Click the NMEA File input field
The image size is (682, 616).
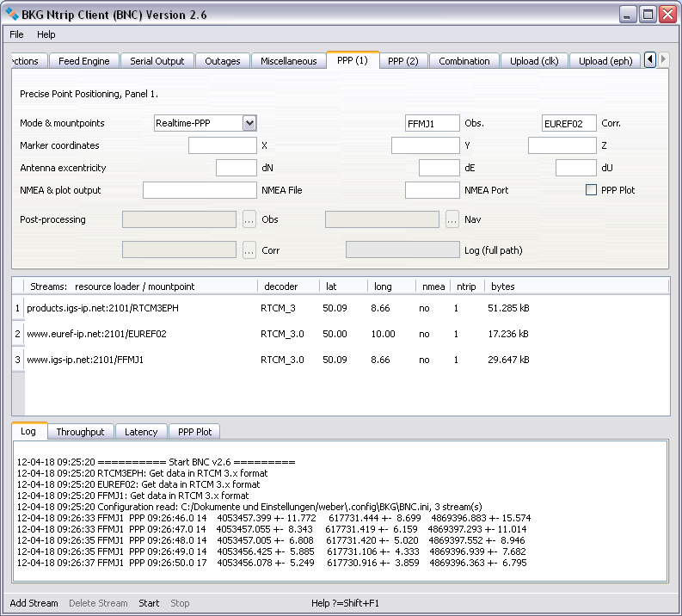click(x=200, y=190)
